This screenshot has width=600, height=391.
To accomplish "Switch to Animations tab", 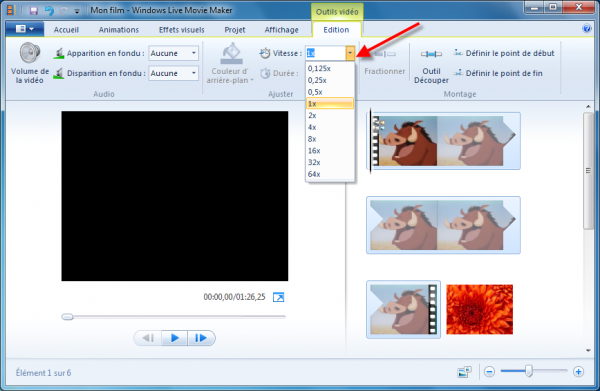I will [119, 30].
